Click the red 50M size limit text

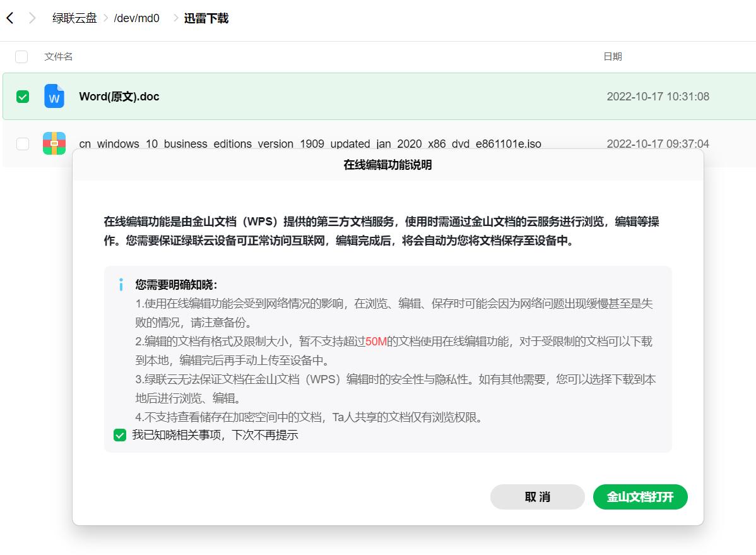(375, 340)
